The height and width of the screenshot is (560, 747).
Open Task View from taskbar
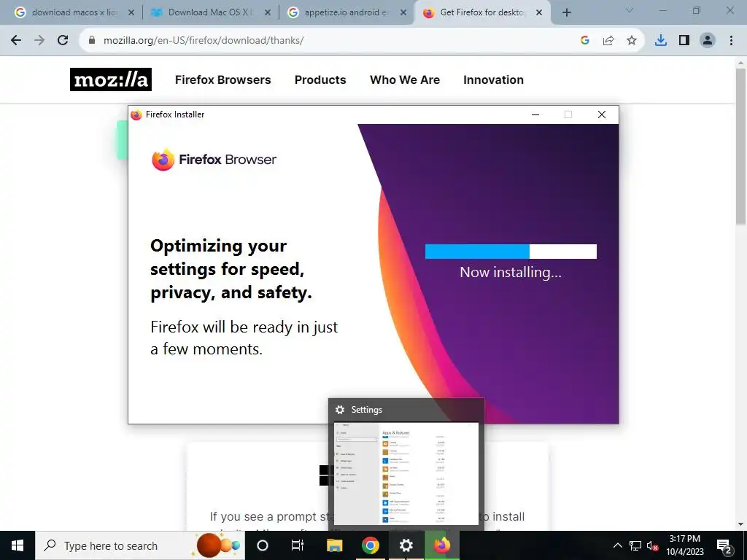tap(298, 545)
